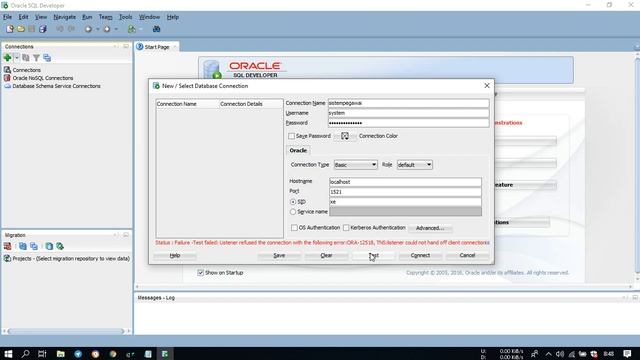Open the Tools menu
The image size is (640, 360).
click(125, 17)
